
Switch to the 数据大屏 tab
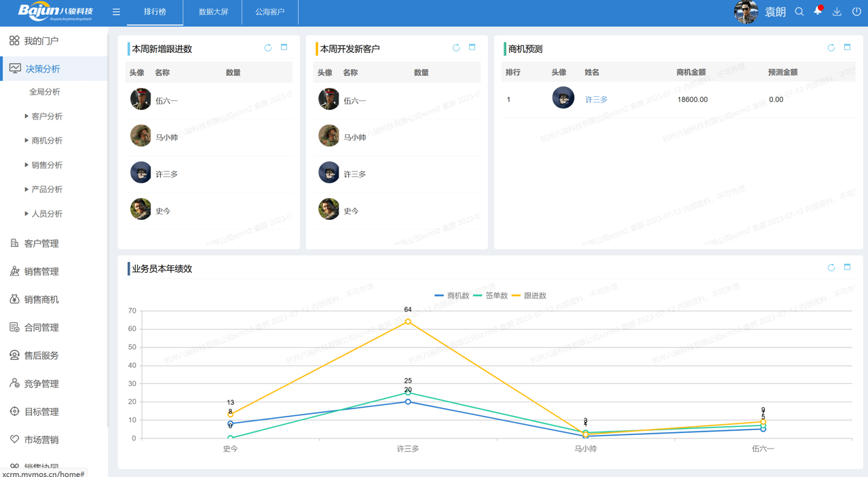coord(213,12)
